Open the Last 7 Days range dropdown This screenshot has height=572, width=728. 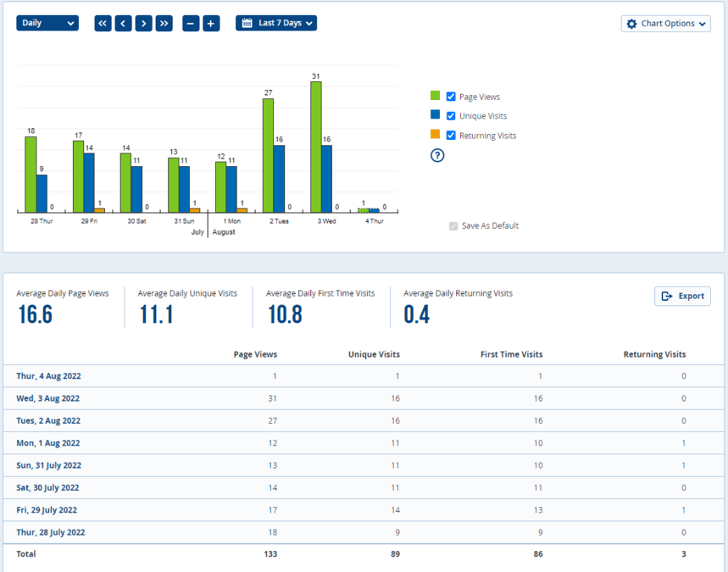click(275, 23)
